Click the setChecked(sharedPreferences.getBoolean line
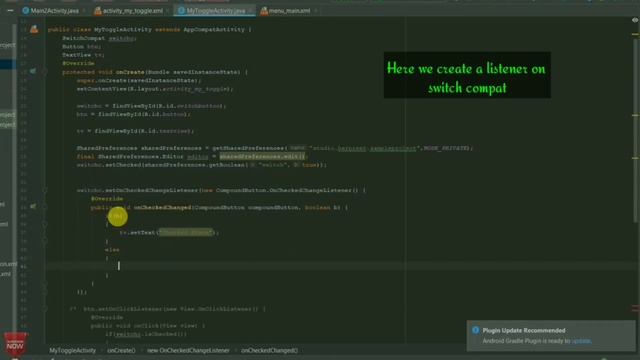This screenshot has height=360, width=640. coord(202,165)
